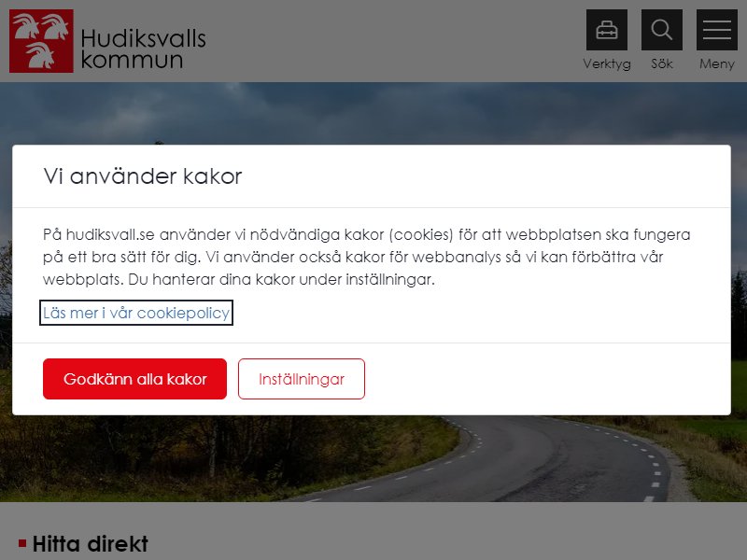The width and height of the screenshot is (747, 560).
Task: Click the Sök magnifying glass icon
Action: pyautogui.click(x=662, y=30)
